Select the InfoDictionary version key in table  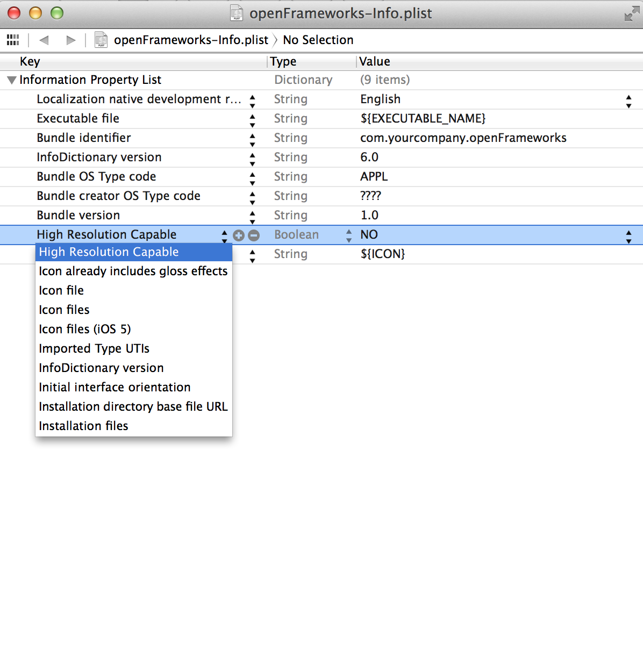[x=99, y=157]
